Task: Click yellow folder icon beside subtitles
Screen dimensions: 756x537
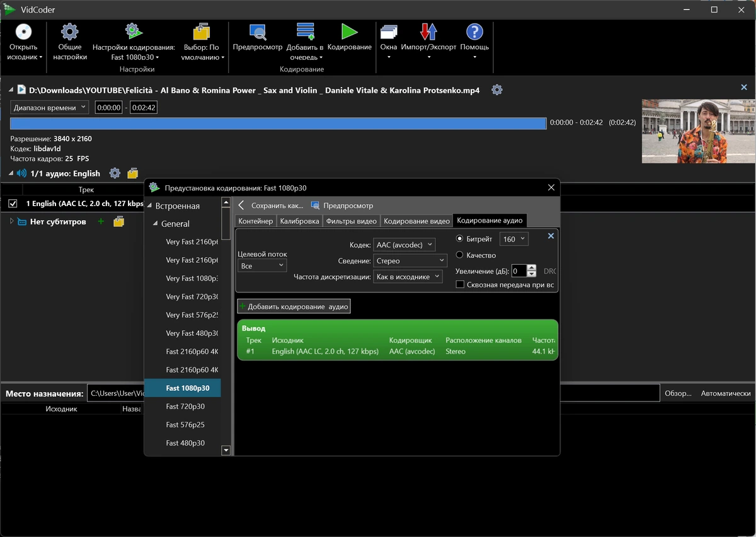Action: point(119,221)
